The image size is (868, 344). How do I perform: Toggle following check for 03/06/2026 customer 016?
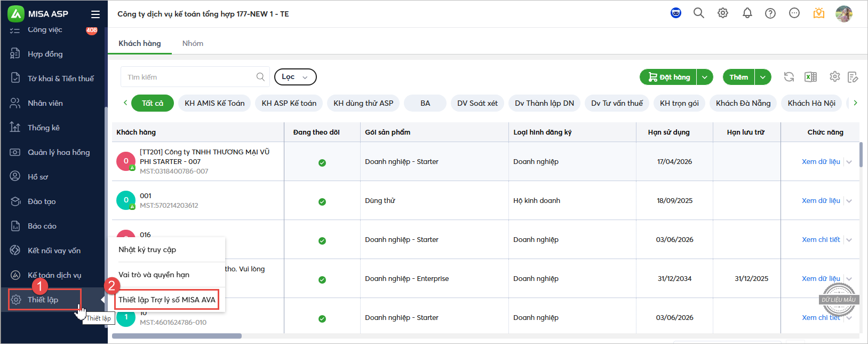[x=322, y=241]
